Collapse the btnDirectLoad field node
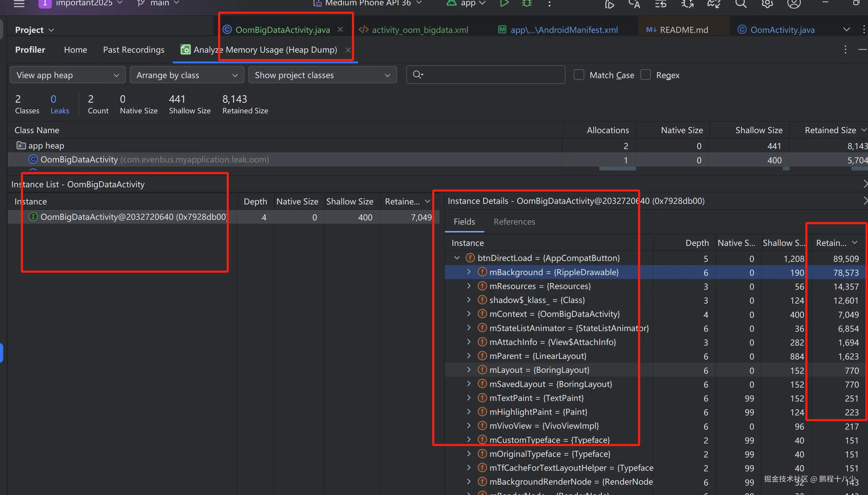This screenshot has height=495, width=868. point(457,258)
